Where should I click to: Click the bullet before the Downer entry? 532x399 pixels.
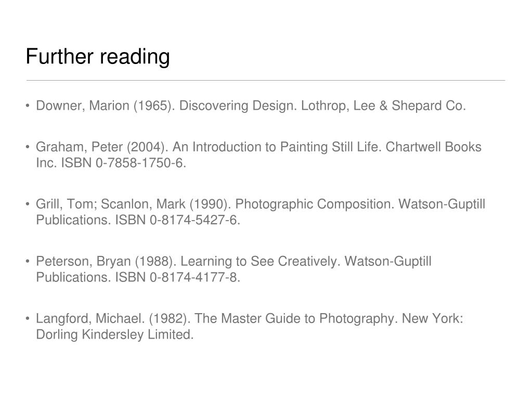pyautogui.click(x=28, y=106)
